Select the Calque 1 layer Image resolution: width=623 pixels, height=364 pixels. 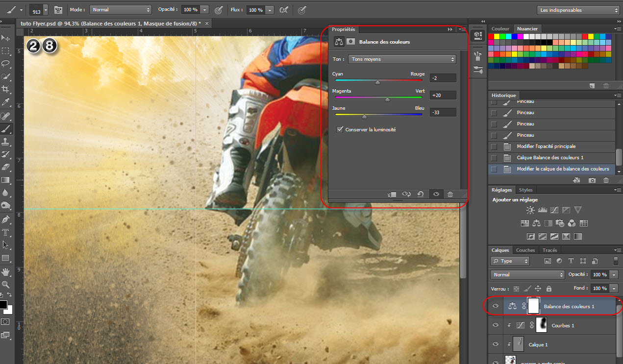pyautogui.click(x=538, y=345)
